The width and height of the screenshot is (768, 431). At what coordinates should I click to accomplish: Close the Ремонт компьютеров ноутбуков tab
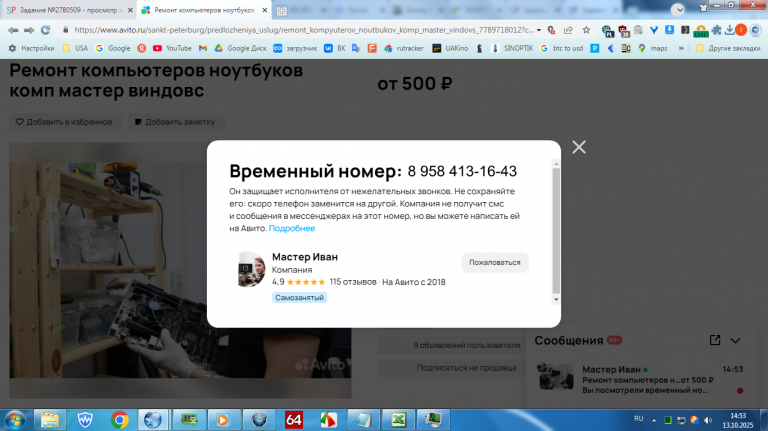point(264,10)
